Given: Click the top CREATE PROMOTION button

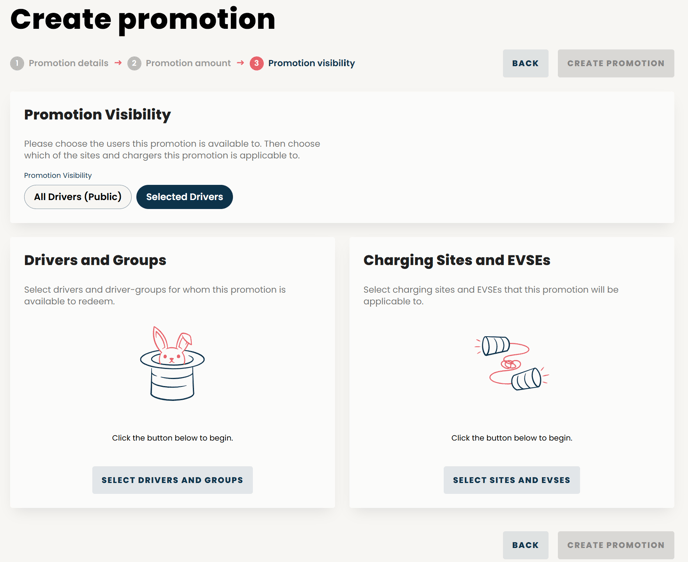Looking at the screenshot, I should click(x=616, y=63).
